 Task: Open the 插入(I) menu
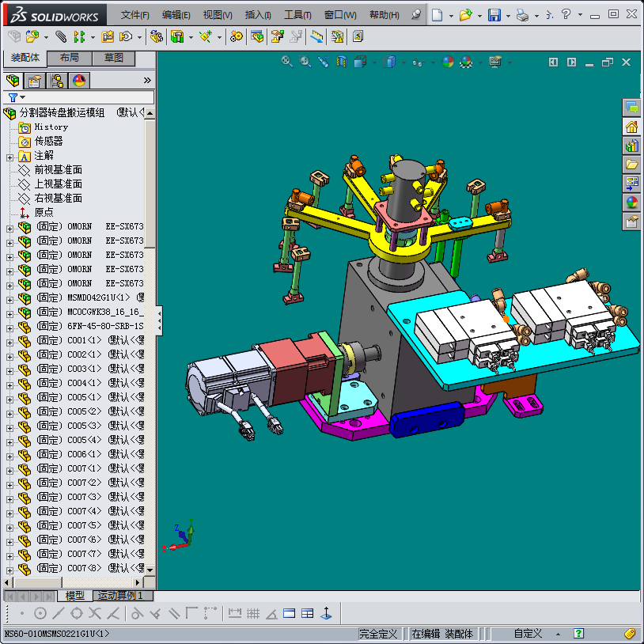257,15
